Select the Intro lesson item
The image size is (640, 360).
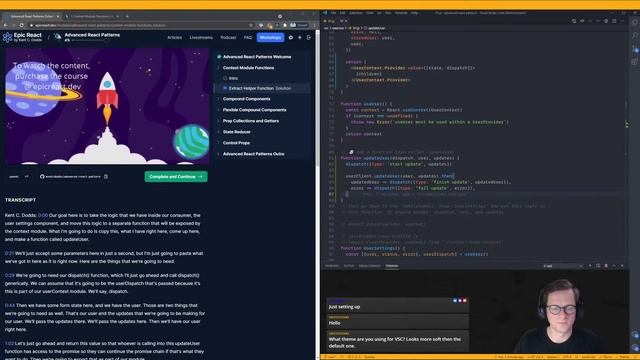click(233, 78)
